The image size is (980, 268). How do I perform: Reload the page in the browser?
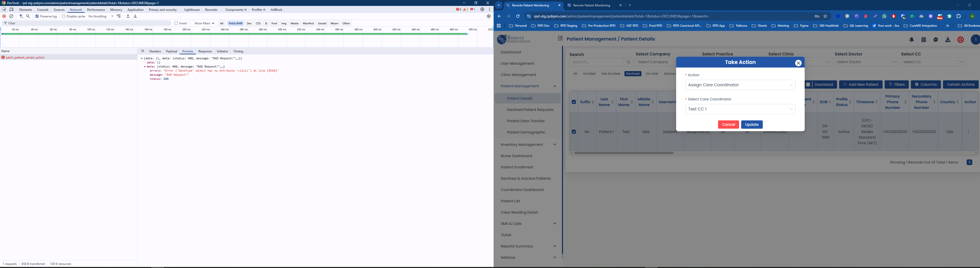(x=518, y=16)
